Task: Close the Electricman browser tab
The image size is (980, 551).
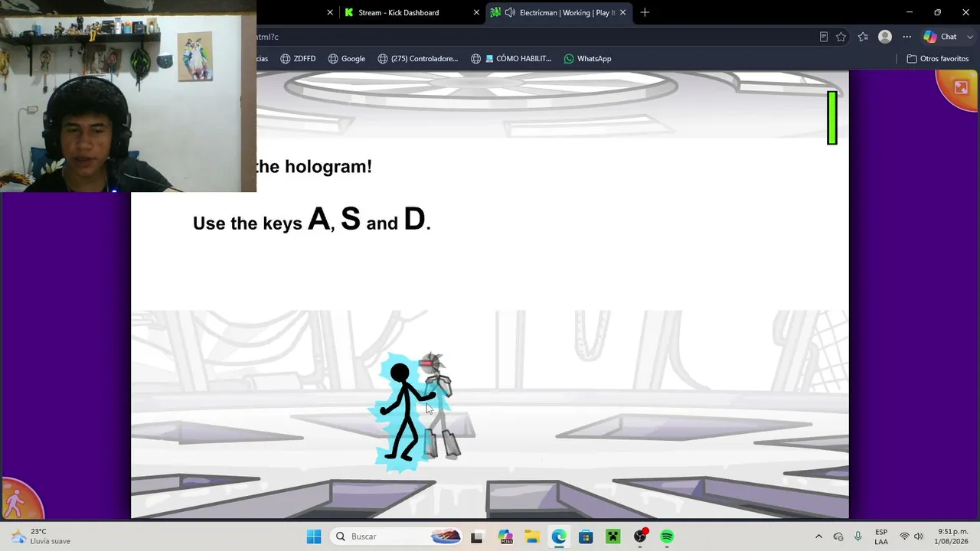Action: 622,12
